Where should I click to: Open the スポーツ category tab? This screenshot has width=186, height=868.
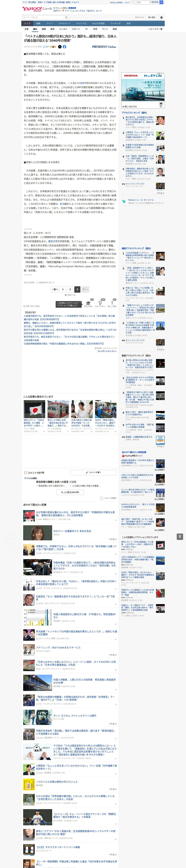pos(76,29)
